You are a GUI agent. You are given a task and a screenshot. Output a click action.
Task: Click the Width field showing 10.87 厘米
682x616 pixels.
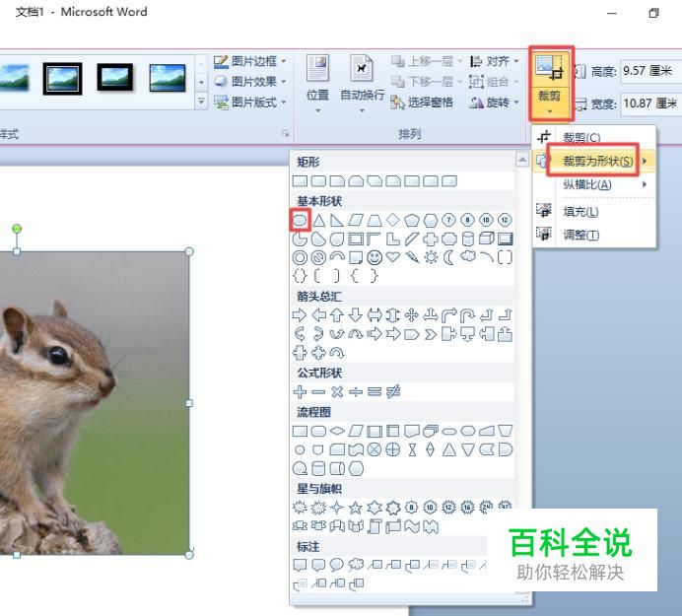[650, 103]
